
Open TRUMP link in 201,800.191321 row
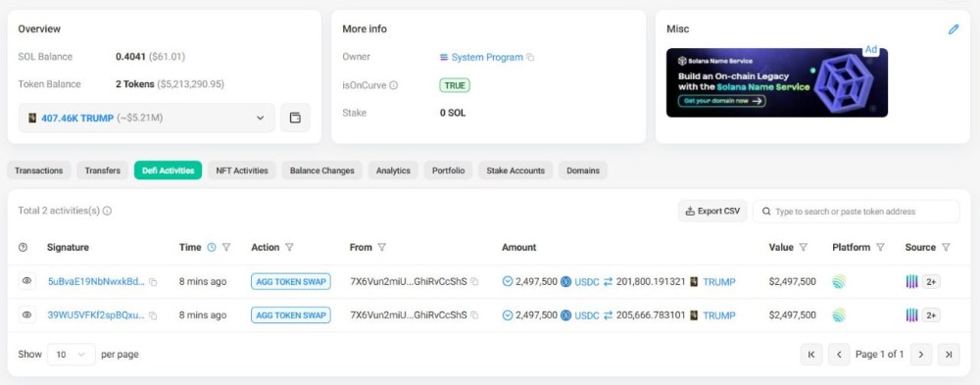click(x=718, y=282)
